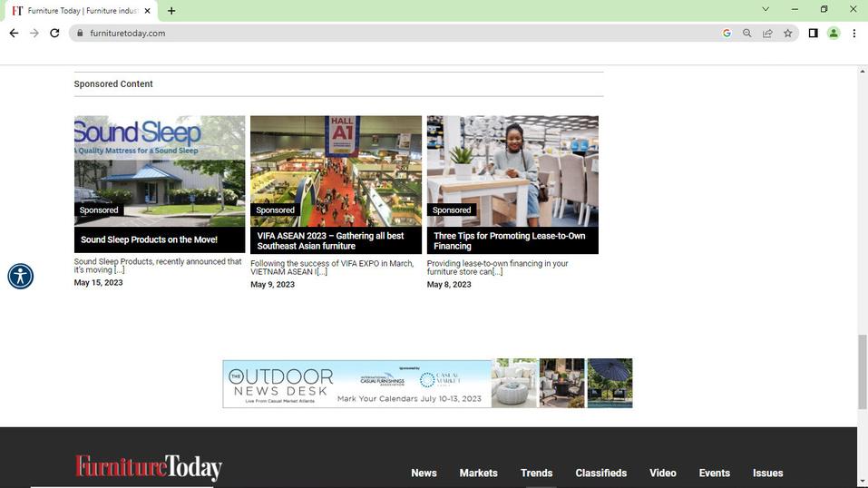The height and width of the screenshot is (488, 868).
Task: Open 'Sound Sleep Products on the Move!' headline
Action: pyautogui.click(x=149, y=239)
